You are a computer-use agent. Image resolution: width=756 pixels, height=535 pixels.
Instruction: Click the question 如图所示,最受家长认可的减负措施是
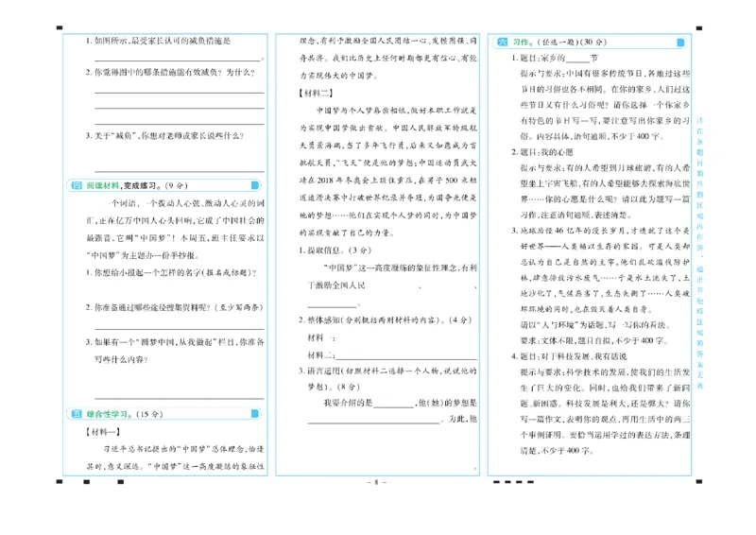coord(158,41)
